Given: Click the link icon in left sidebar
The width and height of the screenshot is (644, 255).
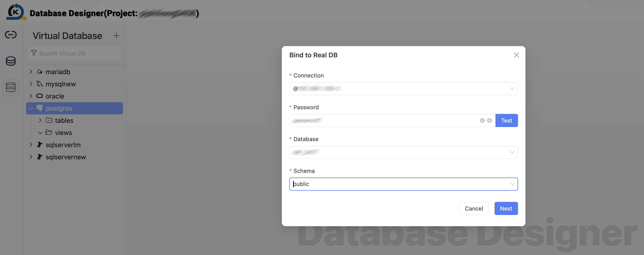Looking at the screenshot, I should 11,35.
